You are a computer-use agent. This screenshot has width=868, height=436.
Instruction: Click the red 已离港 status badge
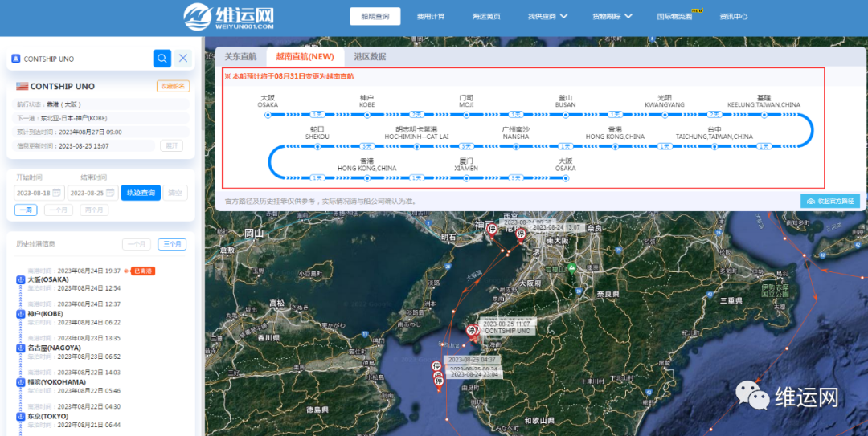[143, 271]
